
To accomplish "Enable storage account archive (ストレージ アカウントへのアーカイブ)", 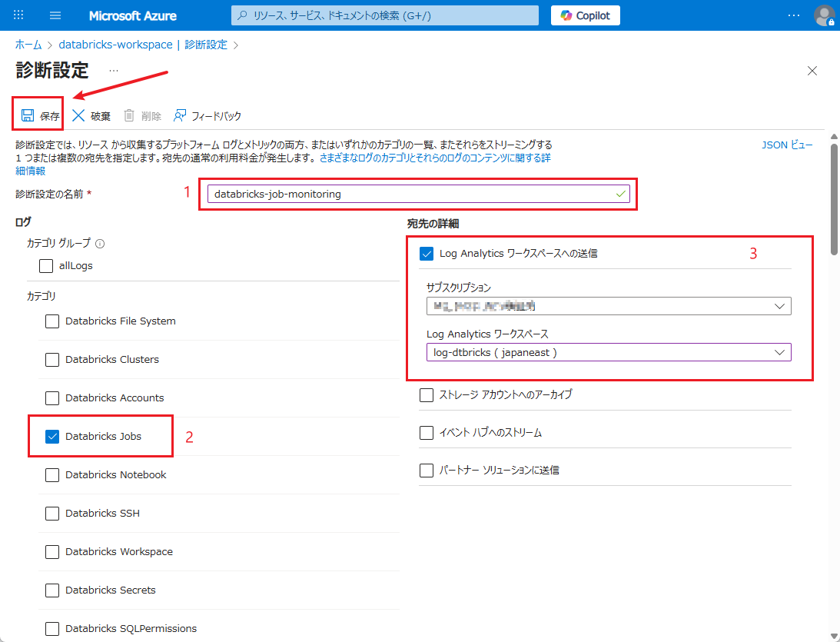I will [427, 394].
